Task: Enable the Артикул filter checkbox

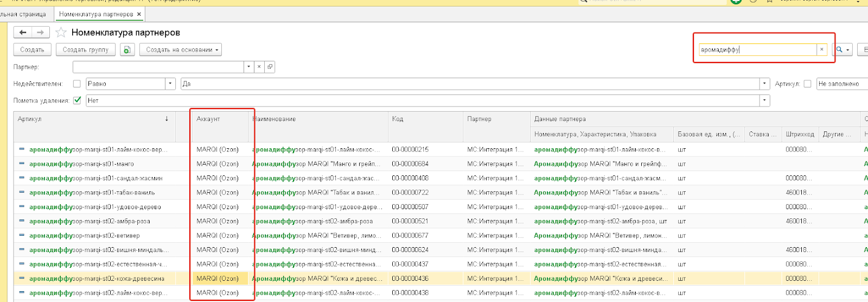Action: (x=807, y=84)
